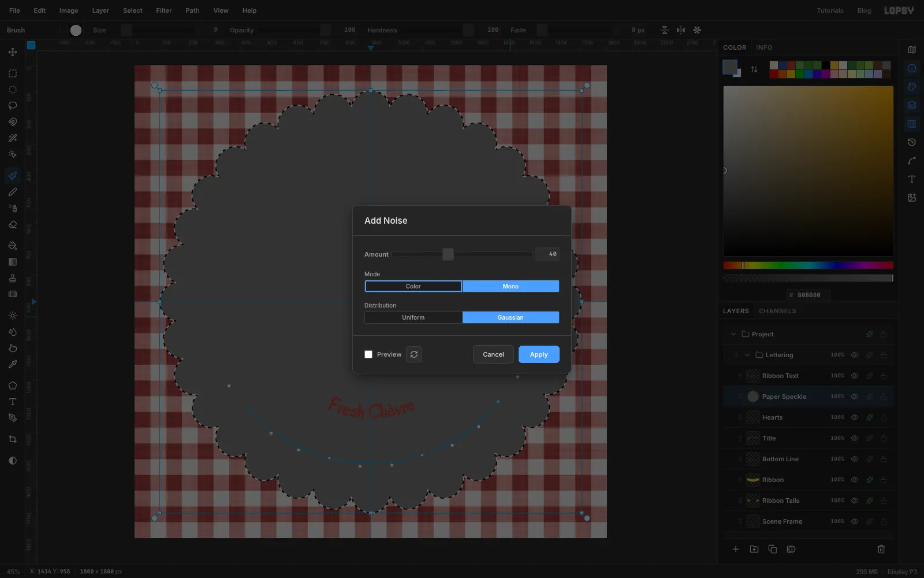The height and width of the screenshot is (578, 924).
Task: Adjust the noise Amount slider handle
Action: click(448, 254)
